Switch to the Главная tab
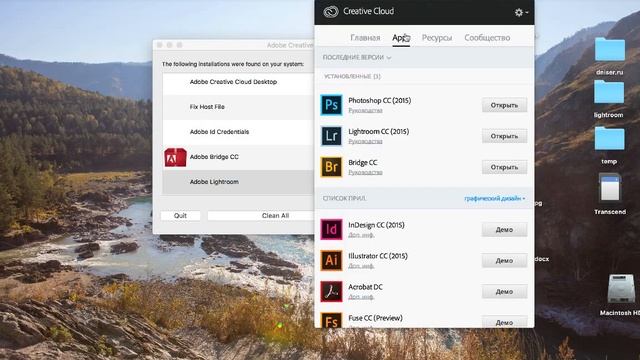This screenshot has height=360, width=640. (x=365, y=38)
